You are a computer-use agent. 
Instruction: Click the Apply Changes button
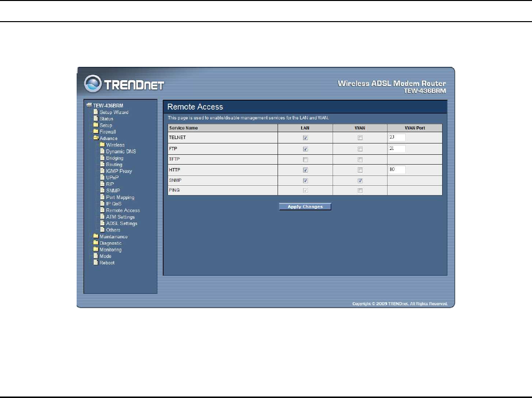[305, 207]
